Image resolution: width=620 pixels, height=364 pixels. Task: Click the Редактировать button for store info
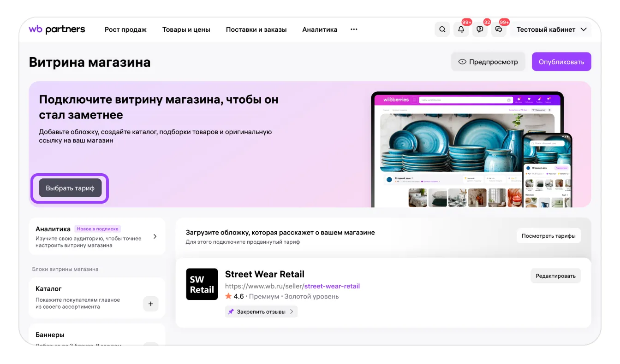pos(555,276)
